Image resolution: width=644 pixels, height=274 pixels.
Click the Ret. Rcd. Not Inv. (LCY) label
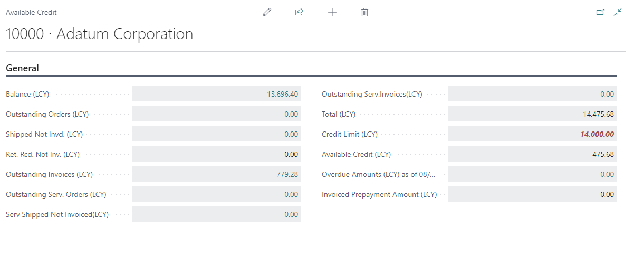43,154
